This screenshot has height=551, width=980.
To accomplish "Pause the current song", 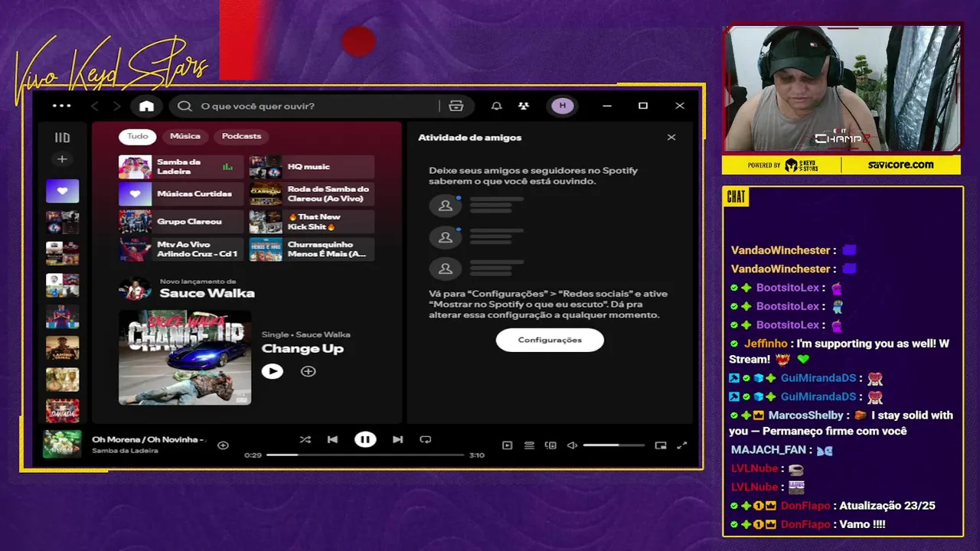I will [365, 439].
